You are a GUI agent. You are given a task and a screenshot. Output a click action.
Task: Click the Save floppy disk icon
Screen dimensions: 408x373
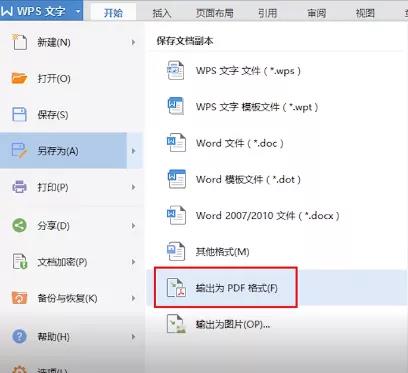[x=19, y=114]
